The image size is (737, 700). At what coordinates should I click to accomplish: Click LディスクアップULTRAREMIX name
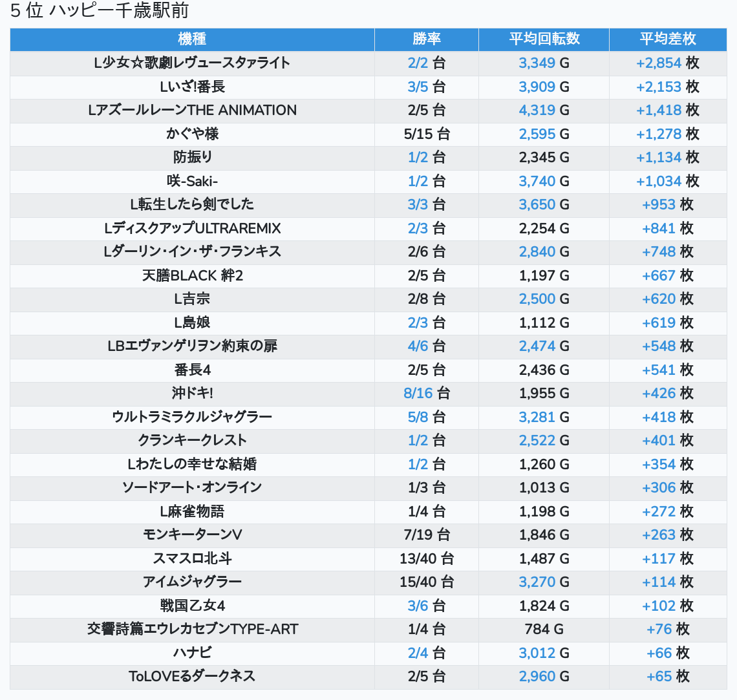tap(192, 228)
